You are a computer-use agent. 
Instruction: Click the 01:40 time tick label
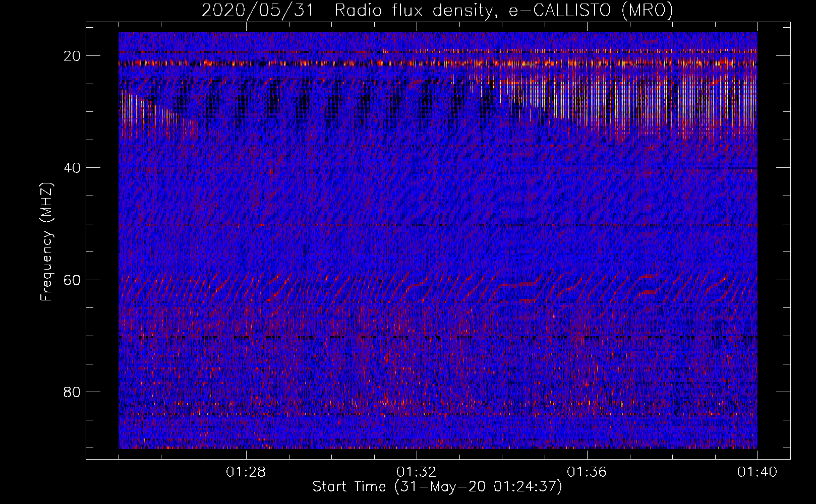click(x=757, y=472)
